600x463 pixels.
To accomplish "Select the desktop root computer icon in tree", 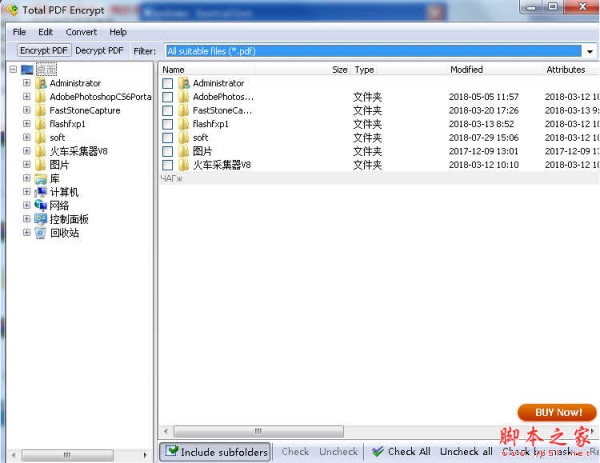I will click(27, 70).
